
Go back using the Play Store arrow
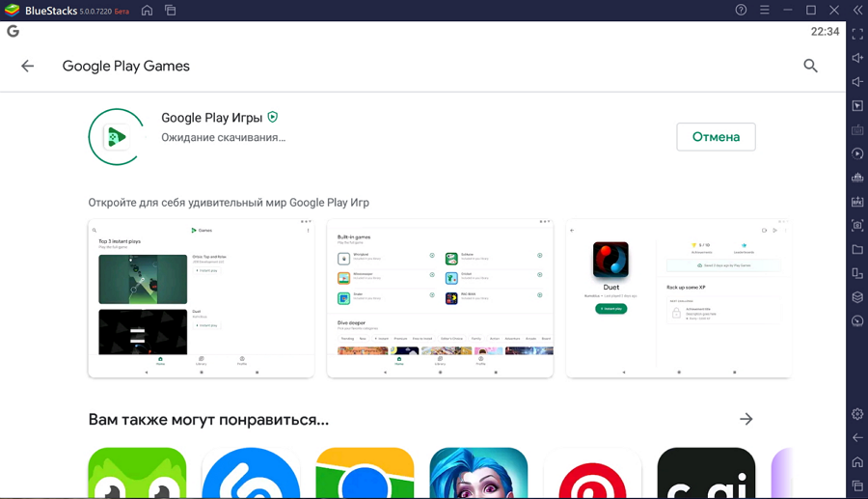(27, 66)
